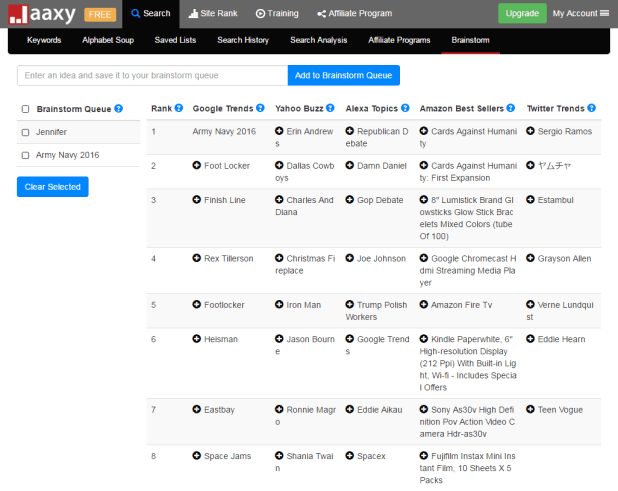Open Google Trends help icon
This screenshot has width=618, height=491.
click(260, 108)
